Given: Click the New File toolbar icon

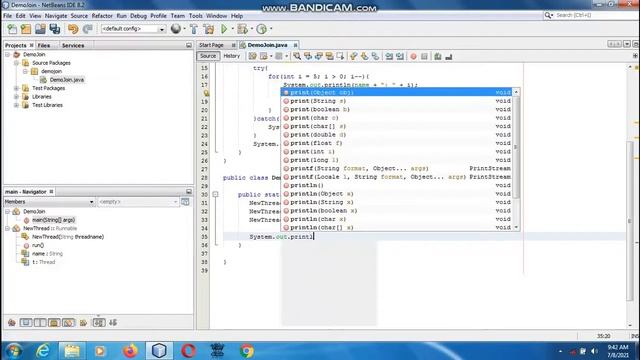Looking at the screenshot, I should point(12,29).
